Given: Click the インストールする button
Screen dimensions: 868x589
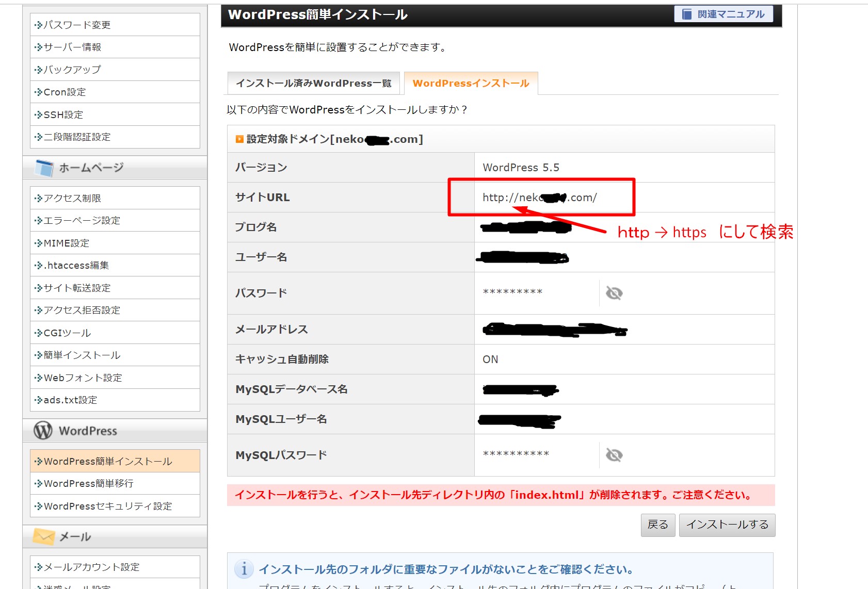Looking at the screenshot, I should 727,525.
